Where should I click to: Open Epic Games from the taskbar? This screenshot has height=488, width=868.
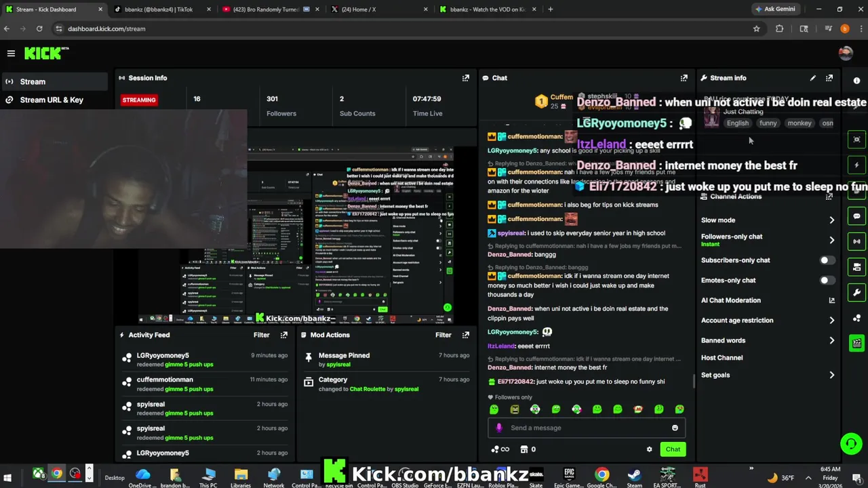pos(569,476)
